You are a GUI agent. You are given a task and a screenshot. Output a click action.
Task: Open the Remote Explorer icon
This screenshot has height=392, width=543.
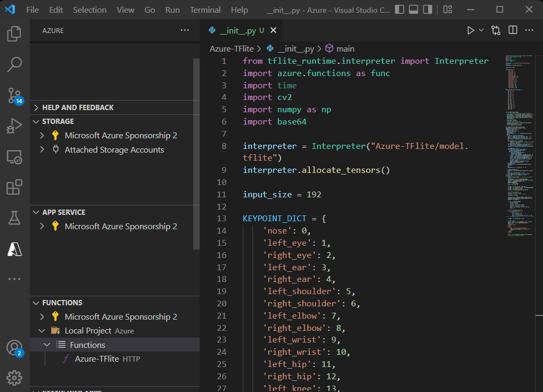pyautogui.click(x=14, y=157)
